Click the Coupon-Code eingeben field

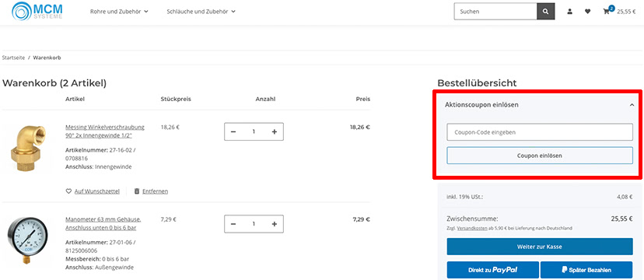pyautogui.click(x=540, y=132)
